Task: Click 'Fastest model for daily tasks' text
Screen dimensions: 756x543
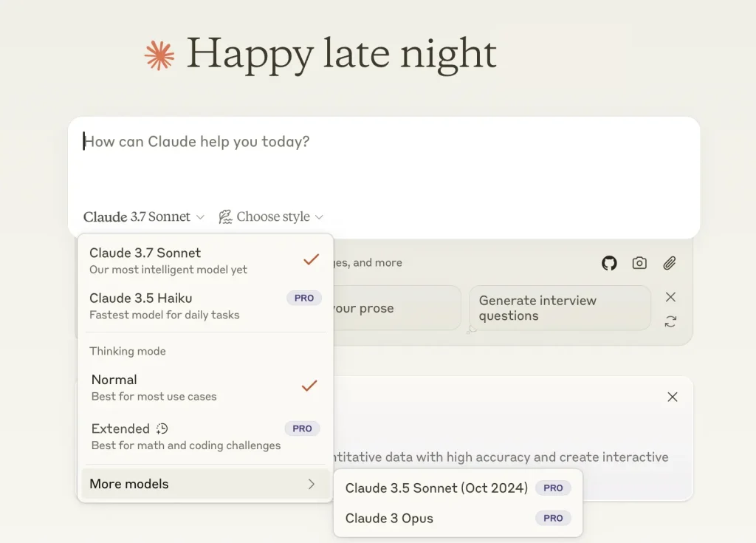Action: point(165,315)
